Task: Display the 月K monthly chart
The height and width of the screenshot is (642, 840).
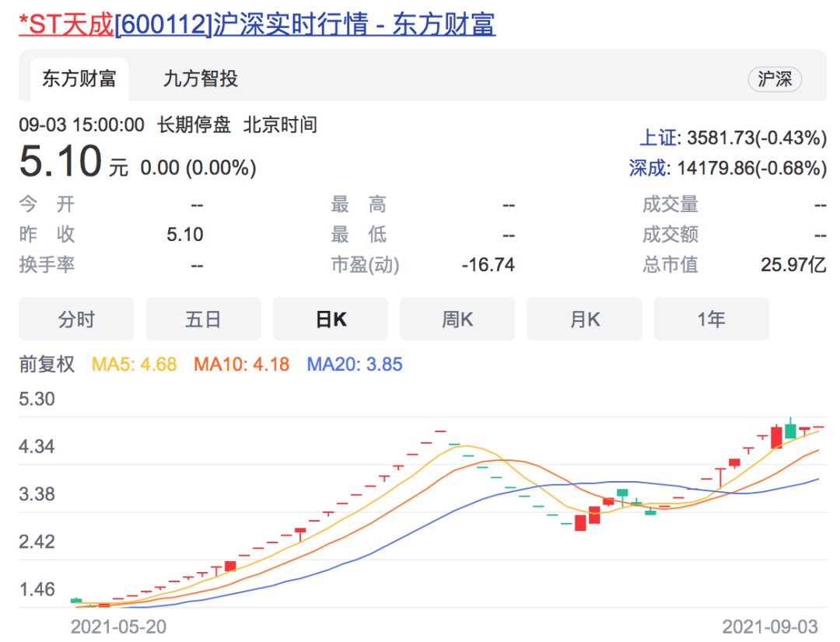Action: tap(584, 319)
